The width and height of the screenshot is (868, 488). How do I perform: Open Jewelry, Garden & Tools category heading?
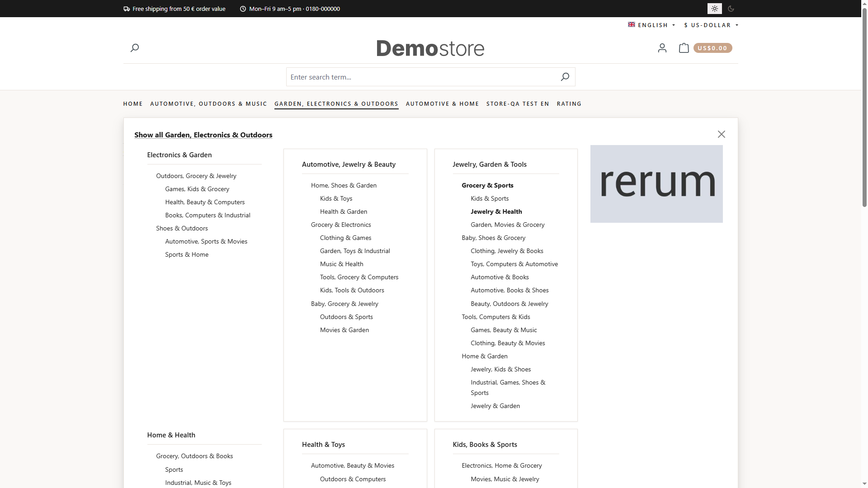pos(490,164)
